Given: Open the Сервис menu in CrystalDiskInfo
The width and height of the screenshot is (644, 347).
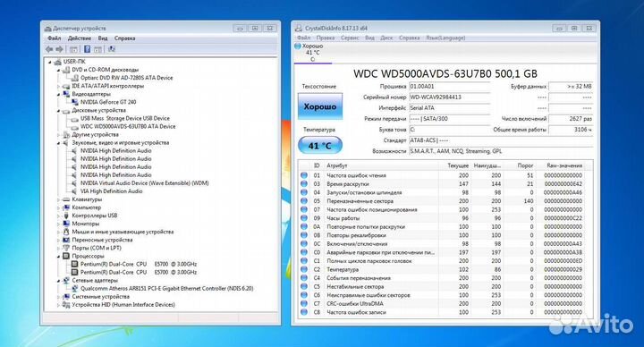Looking at the screenshot, I should click(x=350, y=38).
